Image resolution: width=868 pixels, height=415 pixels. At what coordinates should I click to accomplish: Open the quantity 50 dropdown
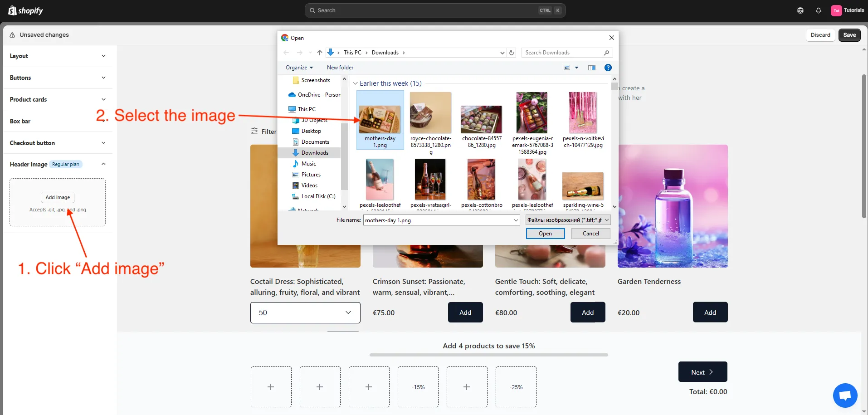tap(305, 312)
